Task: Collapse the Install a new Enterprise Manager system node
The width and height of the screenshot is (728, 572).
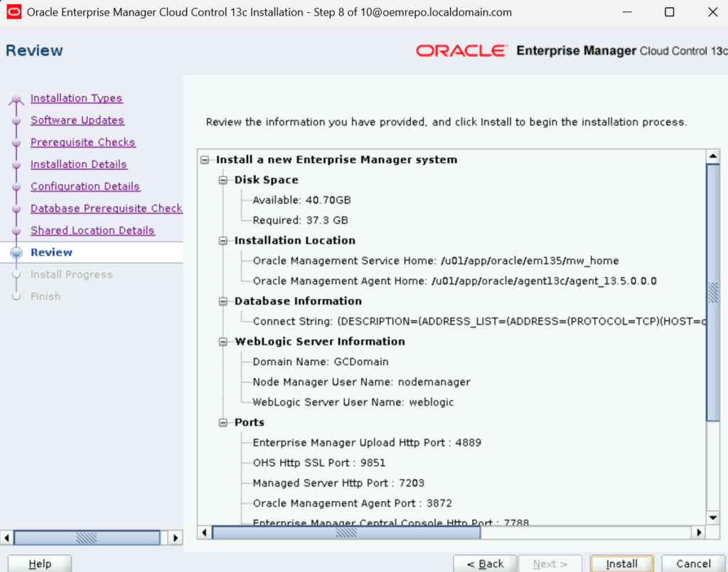Action: 205,160
